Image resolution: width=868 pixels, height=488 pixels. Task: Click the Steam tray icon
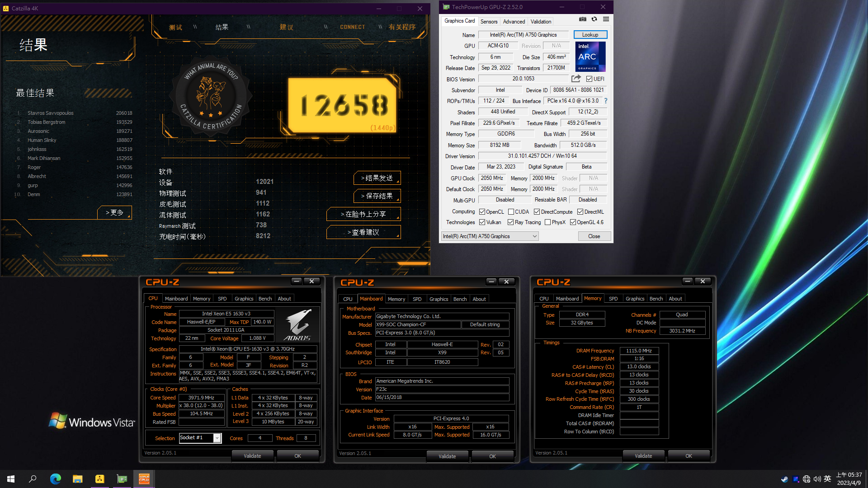[784, 479]
